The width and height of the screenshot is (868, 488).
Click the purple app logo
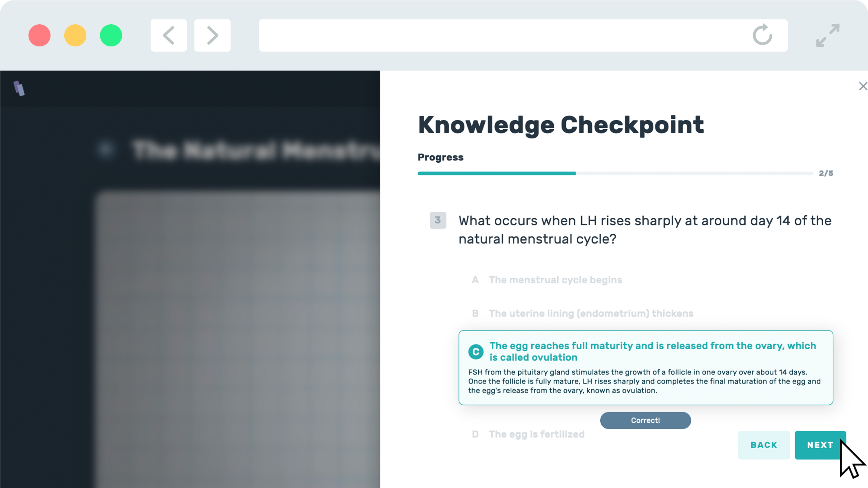coord(19,88)
